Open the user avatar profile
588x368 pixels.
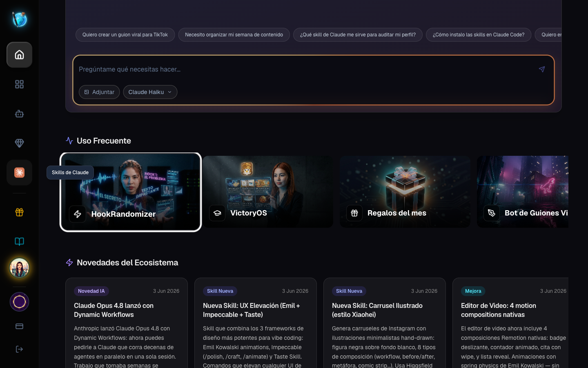point(19,268)
